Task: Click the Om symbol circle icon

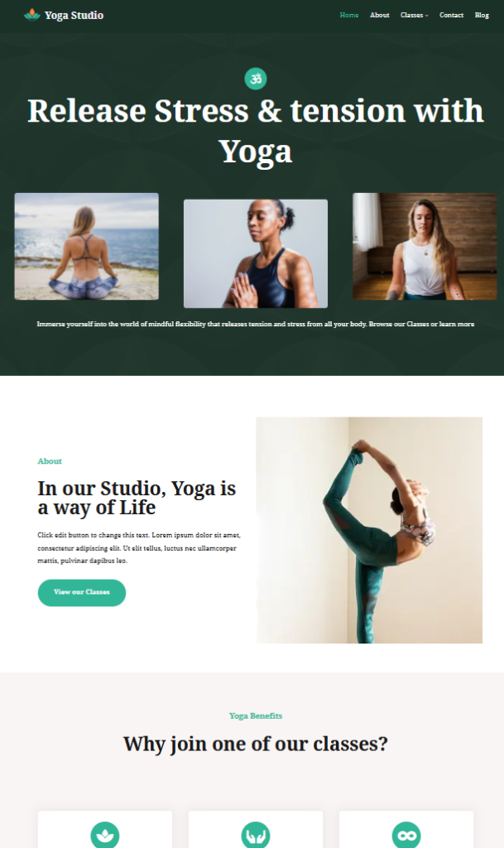Action: (256, 79)
